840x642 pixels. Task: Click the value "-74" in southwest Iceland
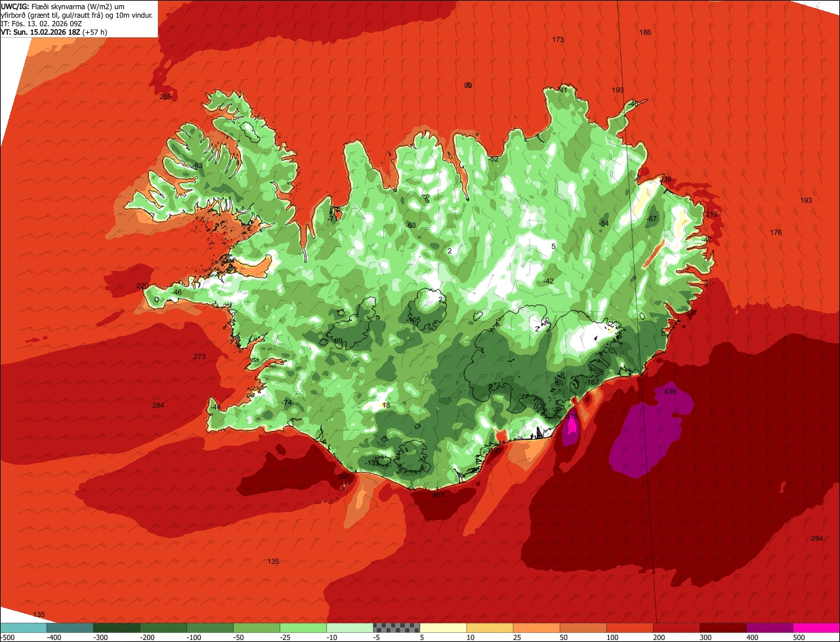pos(286,402)
